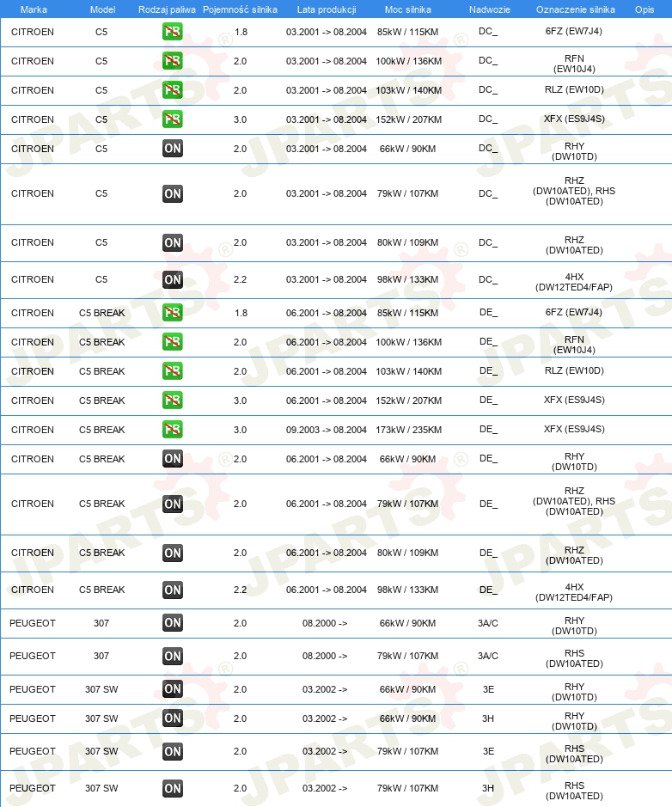Select engine code RFN (EW10J4) in C5 row

coord(574,64)
